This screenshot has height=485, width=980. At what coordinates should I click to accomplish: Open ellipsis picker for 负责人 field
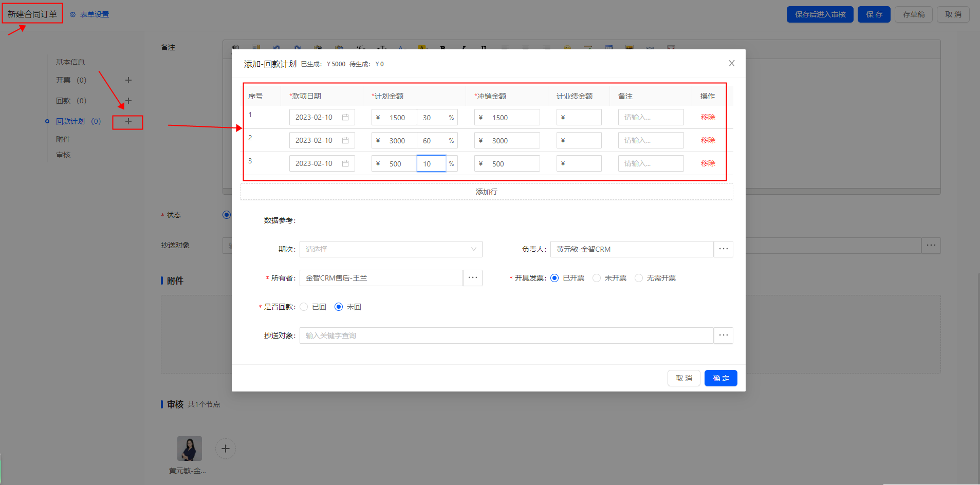tap(724, 249)
